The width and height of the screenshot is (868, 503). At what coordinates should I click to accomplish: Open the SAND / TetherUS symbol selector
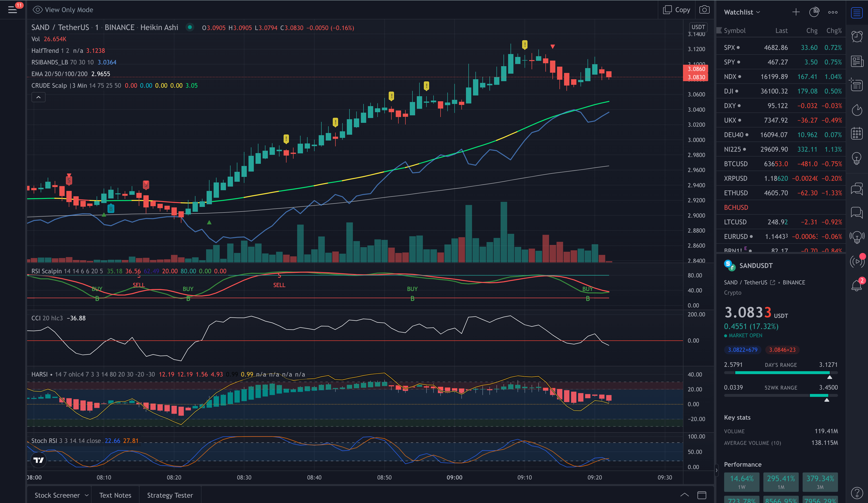point(60,27)
